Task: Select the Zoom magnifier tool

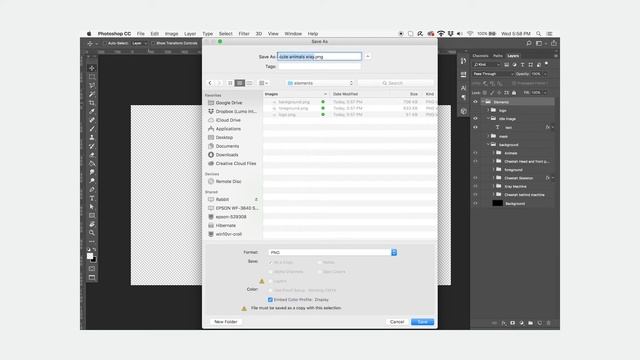Action: 92,233
